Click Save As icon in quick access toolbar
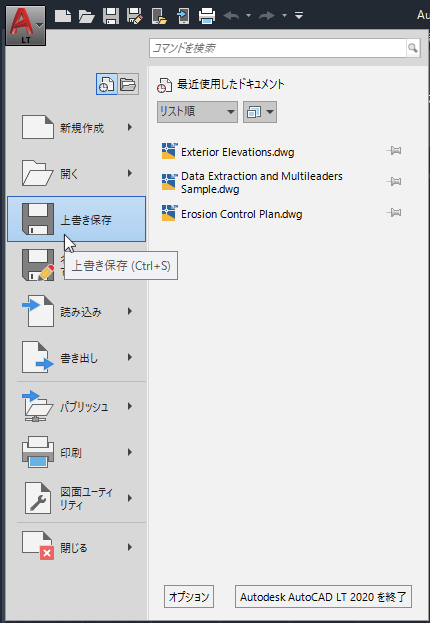Screen dimensions: 430x623 135,16
